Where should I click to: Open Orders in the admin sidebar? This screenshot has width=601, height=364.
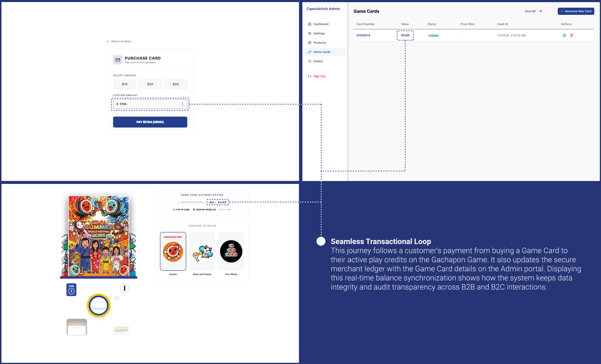(x=325, y=61)
